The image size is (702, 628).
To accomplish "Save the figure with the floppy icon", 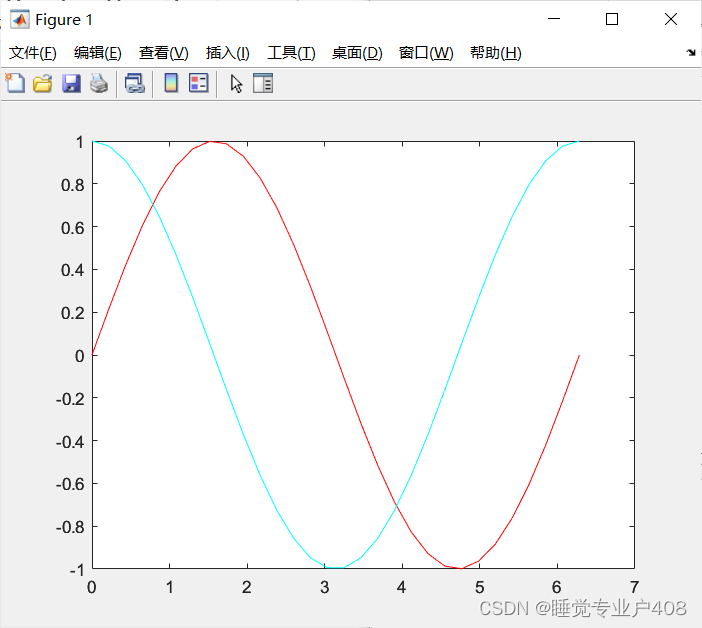I will [71, 84].
